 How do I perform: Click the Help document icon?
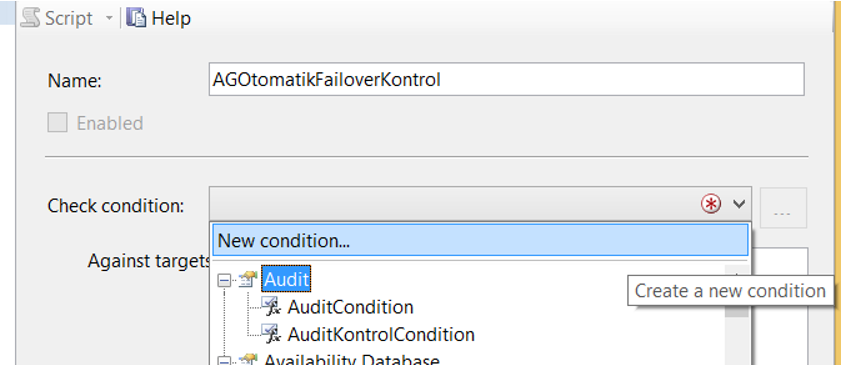pos(136,18)
